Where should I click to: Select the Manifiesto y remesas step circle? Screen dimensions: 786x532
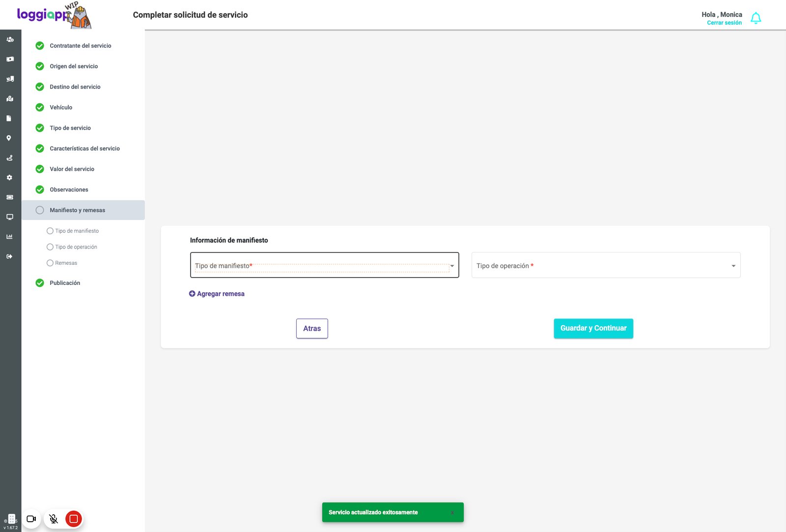[40, 210]
